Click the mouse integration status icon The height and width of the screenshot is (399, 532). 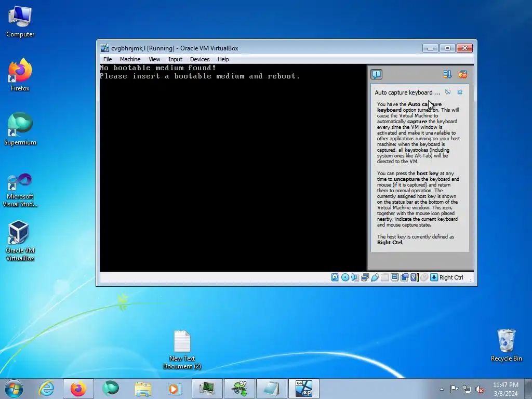coord(424,277)
